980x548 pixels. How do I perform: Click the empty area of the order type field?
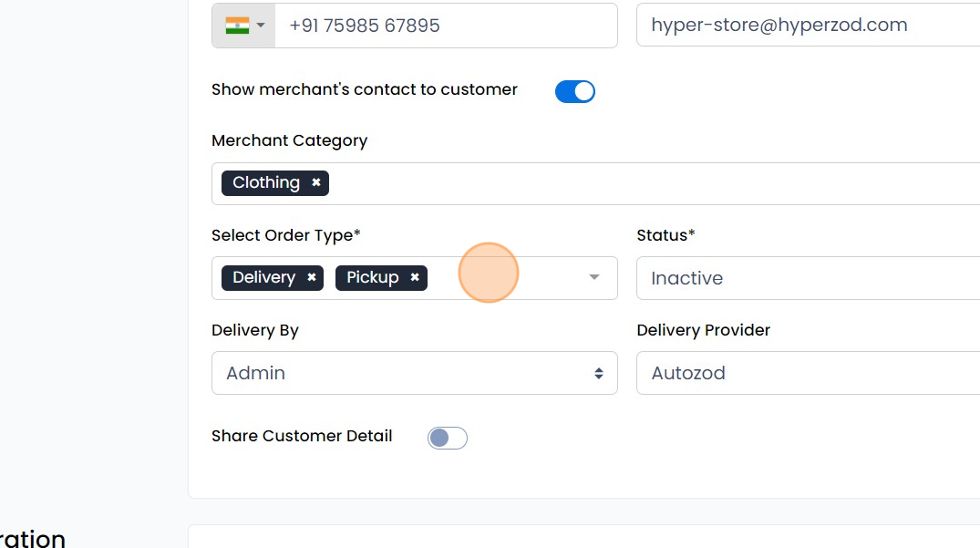(x=501, y=277)
